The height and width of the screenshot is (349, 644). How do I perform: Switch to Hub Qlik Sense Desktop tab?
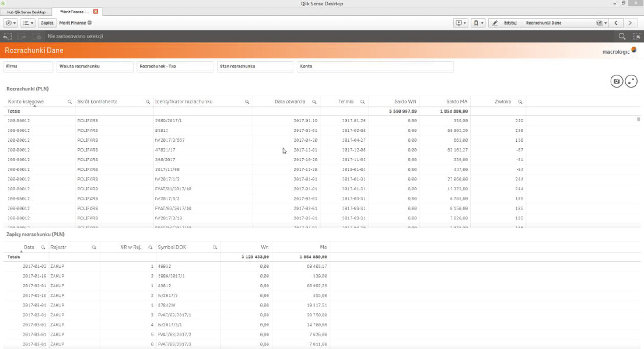coord(26,12)
